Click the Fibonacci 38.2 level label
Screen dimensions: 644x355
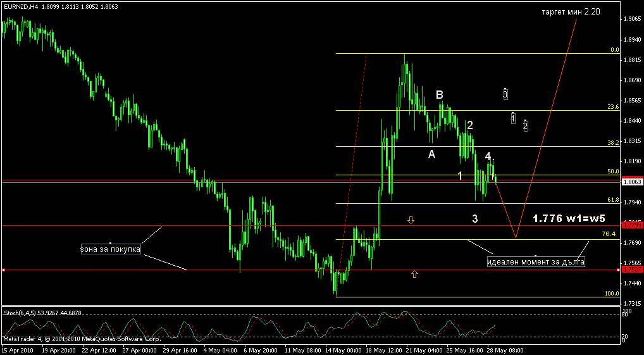(x=613, y=143)
